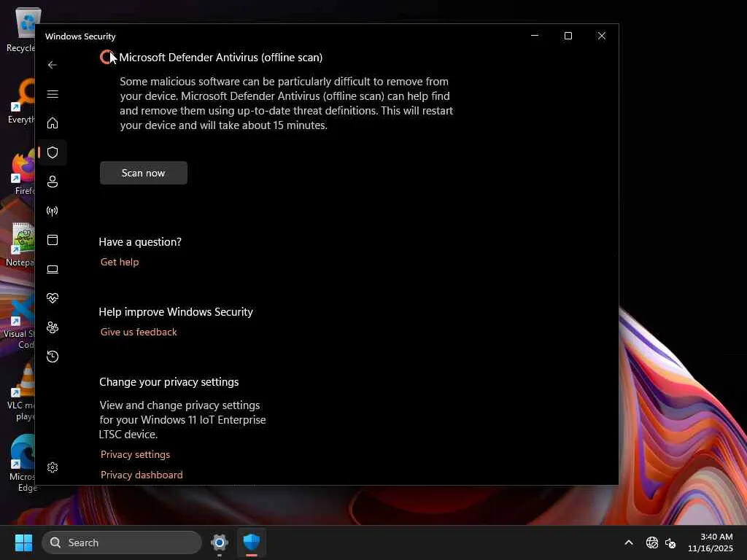This screenshot has height=560, width=747.
Task: Select Virus & threat protection shield icon
Action: (x=53, y=152)
